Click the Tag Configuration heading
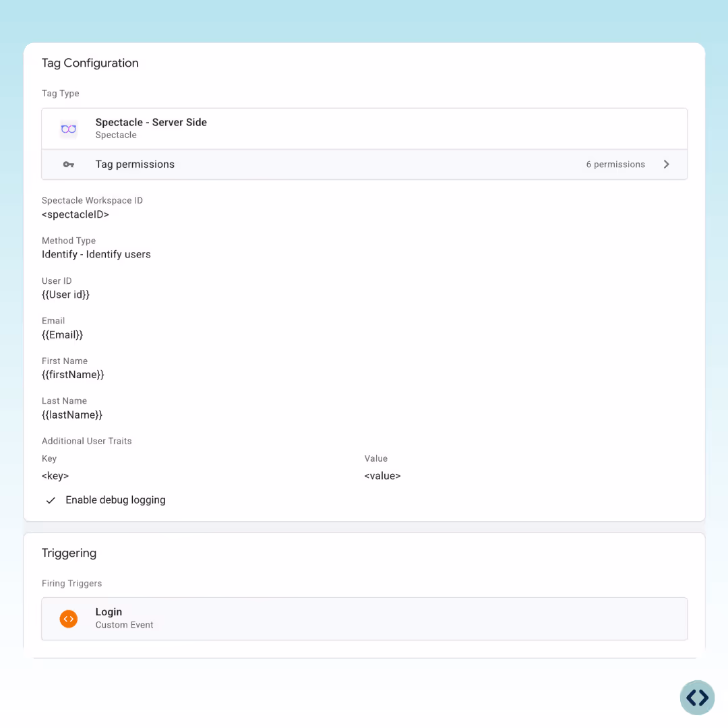This screenshot has width=728, height=728. coord(90,63)
